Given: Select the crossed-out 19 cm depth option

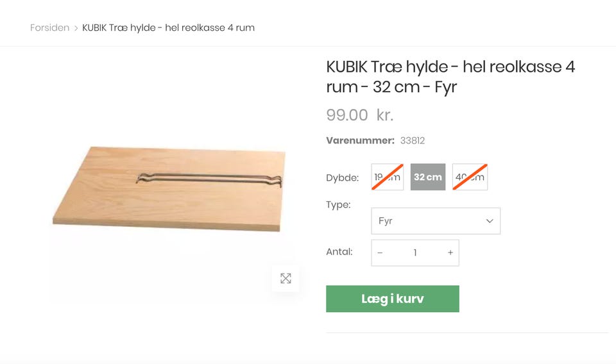Looking at the screenshot, I should [388, 177].
